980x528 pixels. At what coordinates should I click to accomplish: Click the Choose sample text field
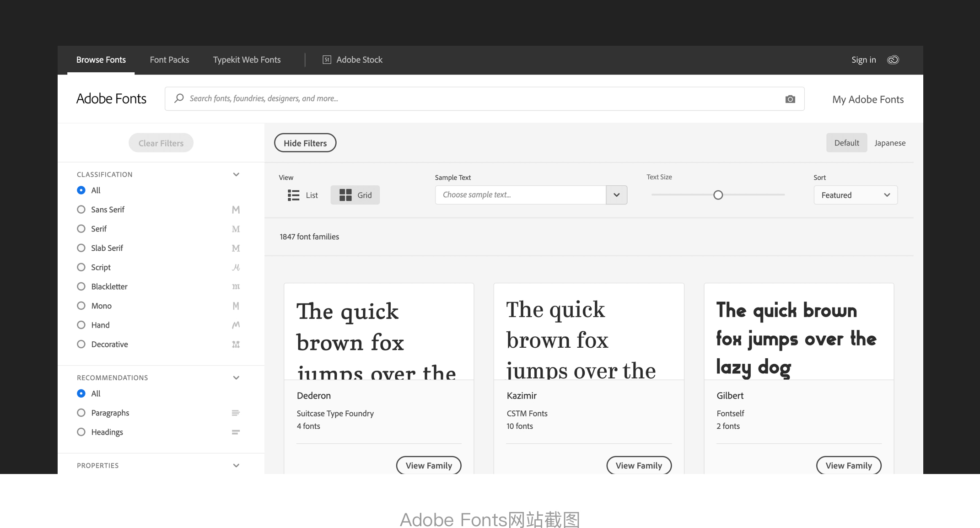521,195
